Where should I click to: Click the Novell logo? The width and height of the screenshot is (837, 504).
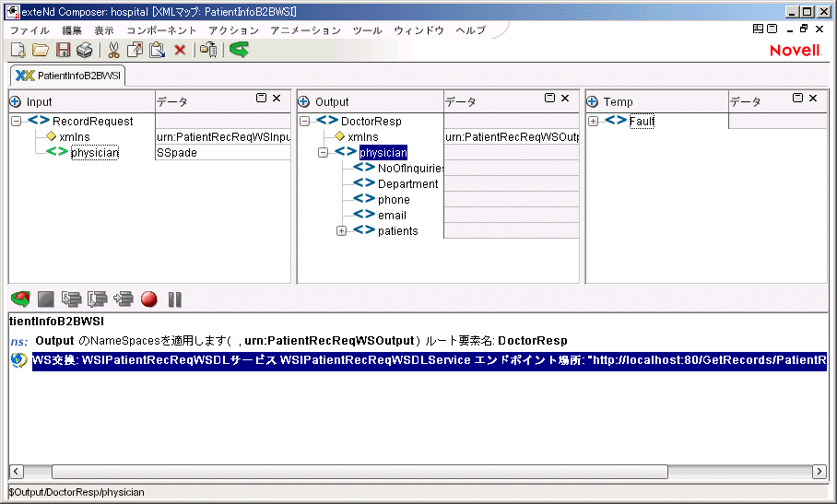795,51
